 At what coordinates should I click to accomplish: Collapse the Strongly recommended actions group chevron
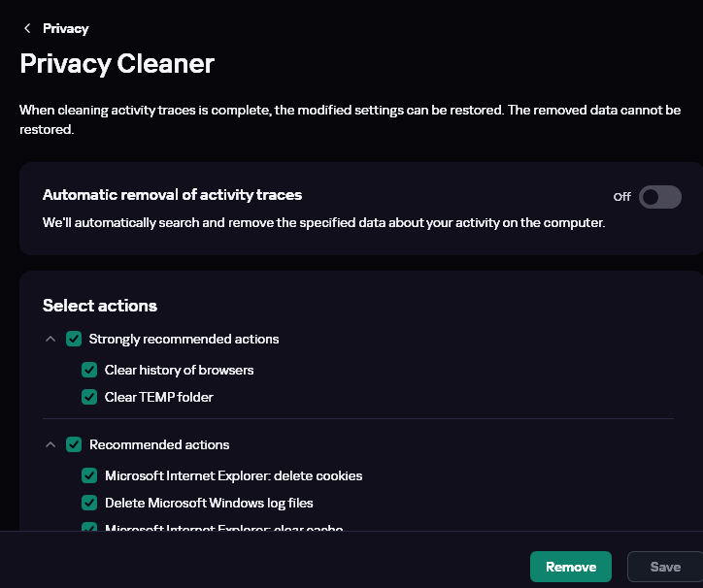50,339
